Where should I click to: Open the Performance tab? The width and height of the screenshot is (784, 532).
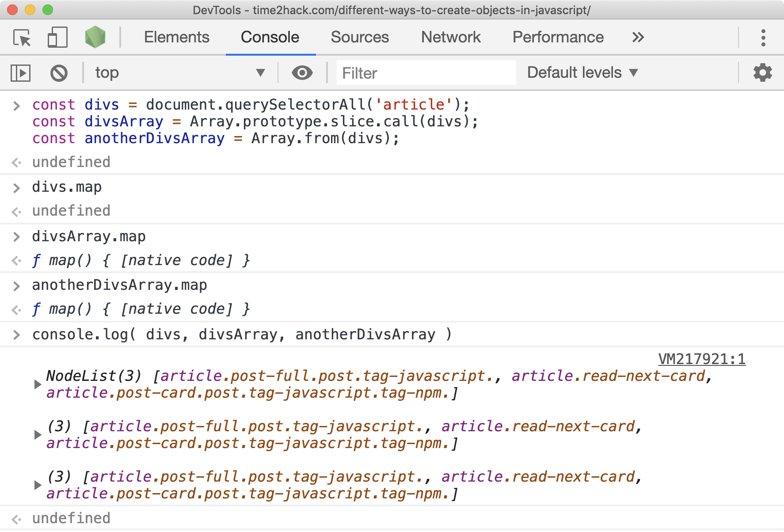click(558, 37)
